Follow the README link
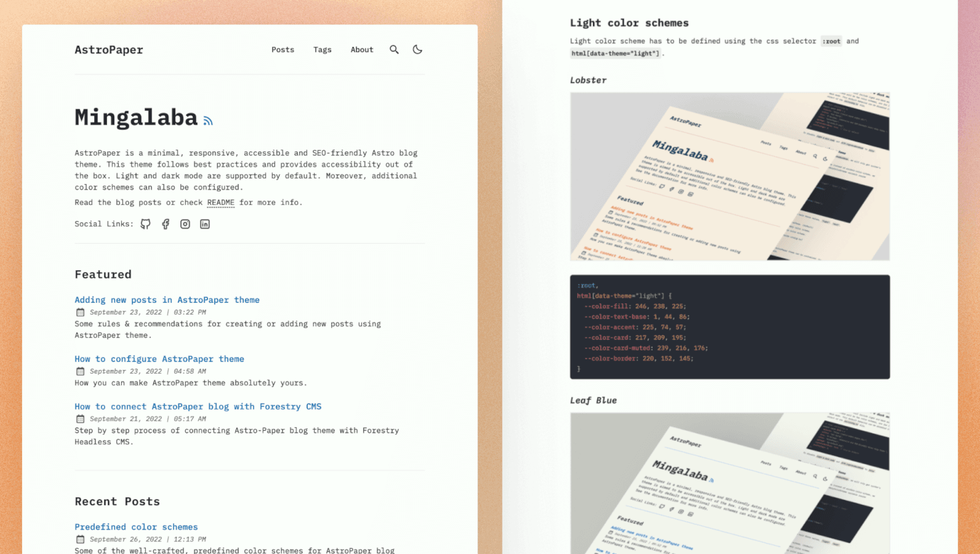 (220, 202)
